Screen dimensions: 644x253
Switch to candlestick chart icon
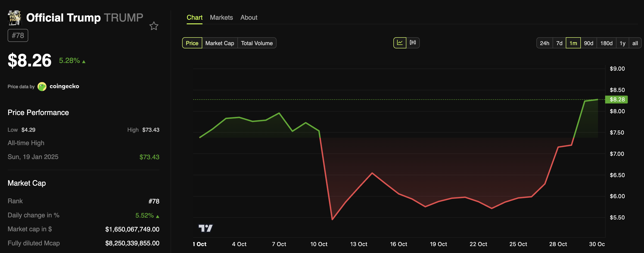(413, 43)
